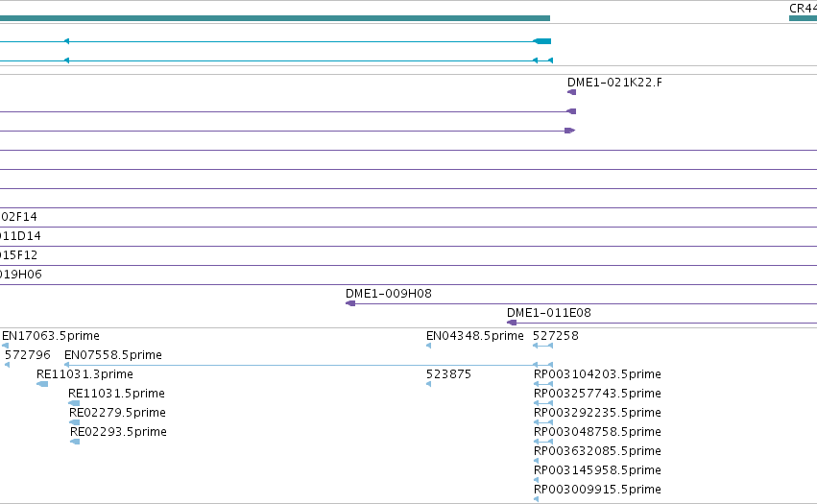817x504 pixels.
Task: Click the RE02279.5prime feature label
Action: 117,412
